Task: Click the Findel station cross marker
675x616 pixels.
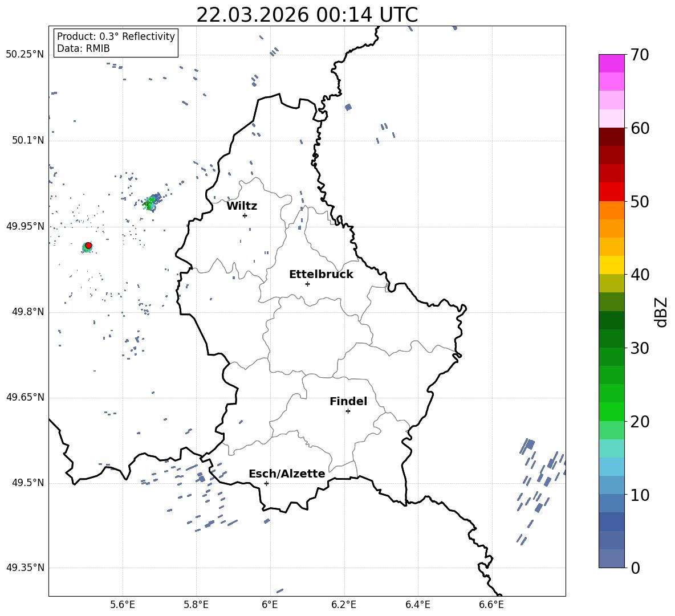Action: click(x=348, y=411)
